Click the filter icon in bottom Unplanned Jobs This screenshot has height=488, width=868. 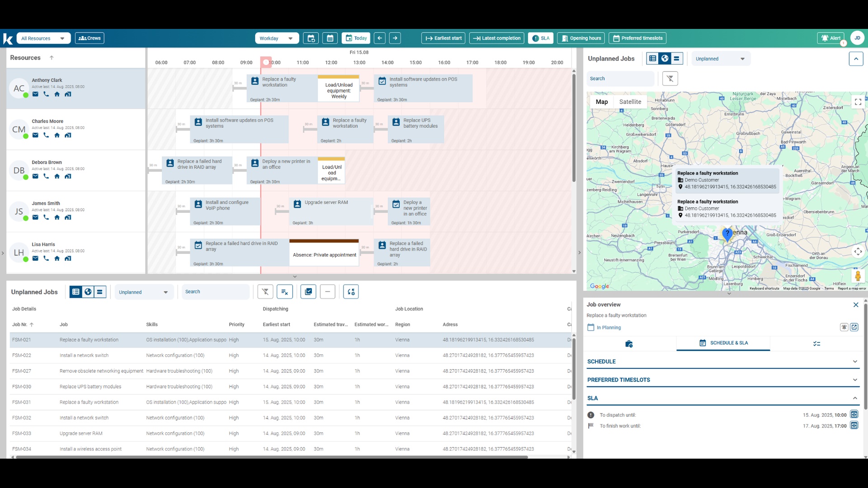[x=265, y=292]
